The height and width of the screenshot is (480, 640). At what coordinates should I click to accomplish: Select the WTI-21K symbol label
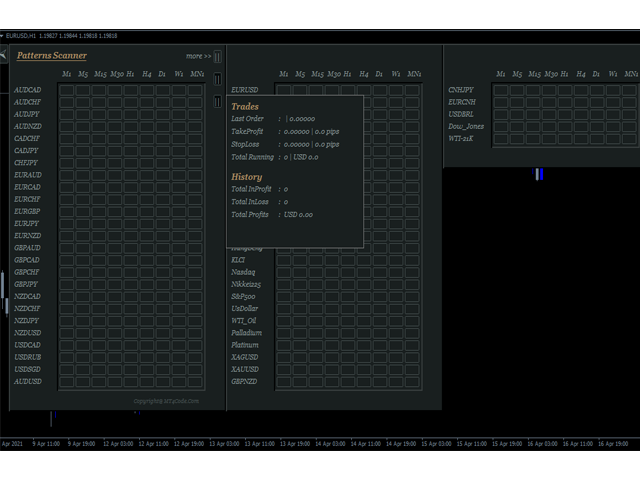coord(461,138)
